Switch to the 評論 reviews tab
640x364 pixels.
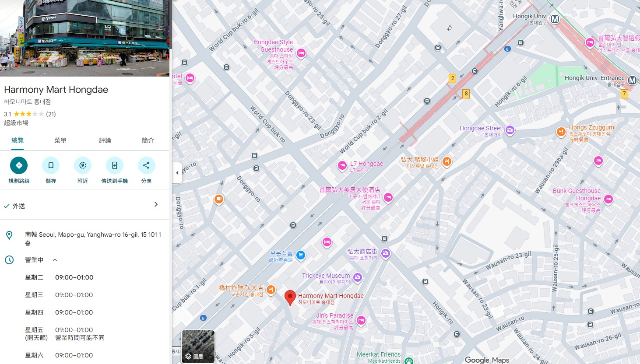click(x=105, y=140)
